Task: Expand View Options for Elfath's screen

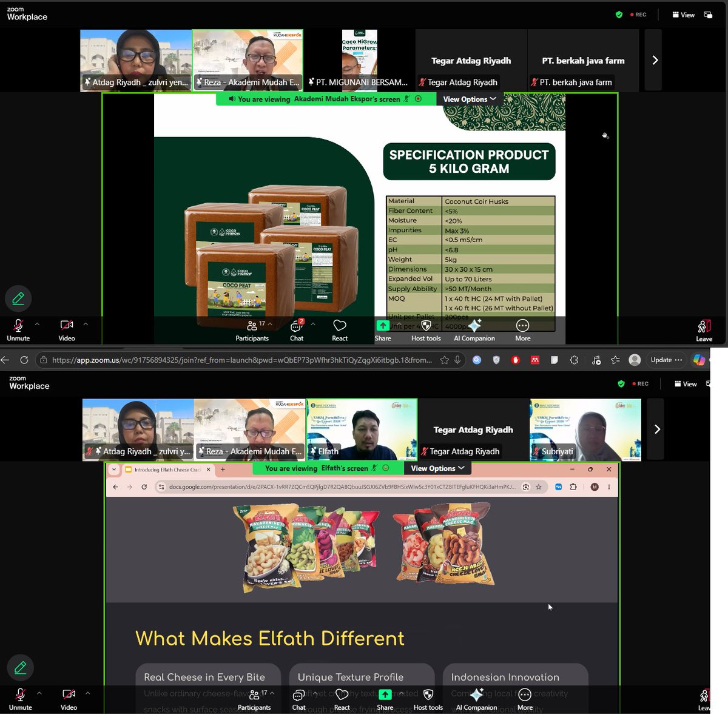Action: (437, 468)
